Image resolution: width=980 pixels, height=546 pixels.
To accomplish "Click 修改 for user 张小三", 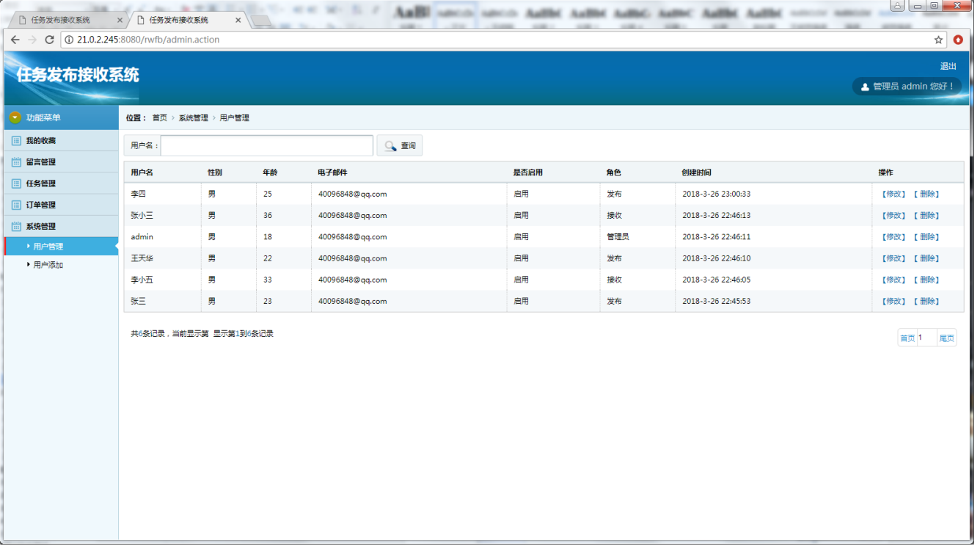I will 893,216.
